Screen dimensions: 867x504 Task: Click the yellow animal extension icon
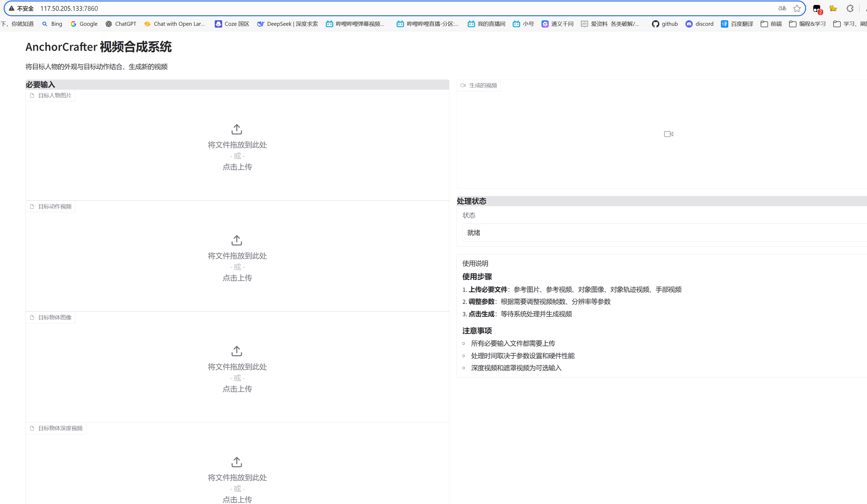coord(833,9)
